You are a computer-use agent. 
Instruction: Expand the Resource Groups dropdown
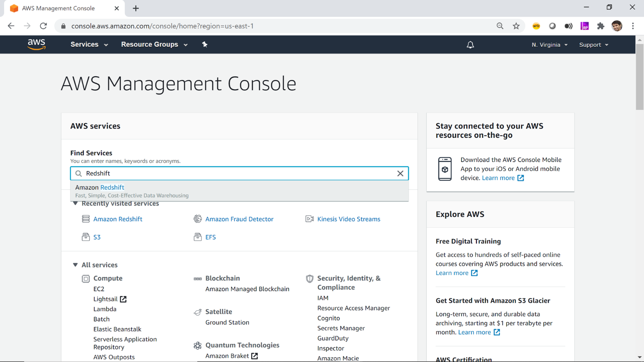click(154, 44)
